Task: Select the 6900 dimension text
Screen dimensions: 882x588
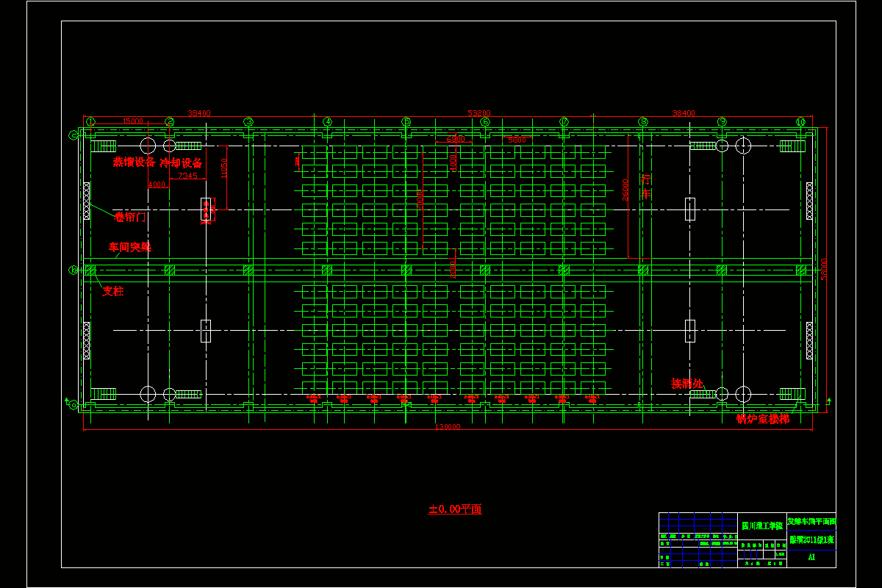Action: (455, 139)
